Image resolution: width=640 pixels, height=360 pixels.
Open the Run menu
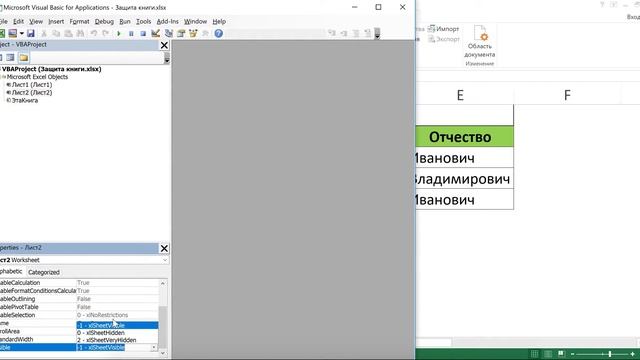[125, 22]
